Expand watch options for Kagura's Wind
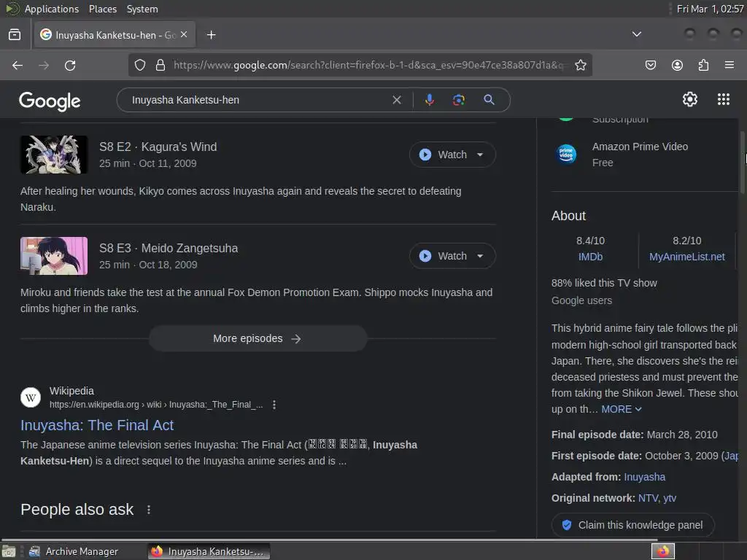Viewport: 747px width, 560px height. click(x=480, y=155)
